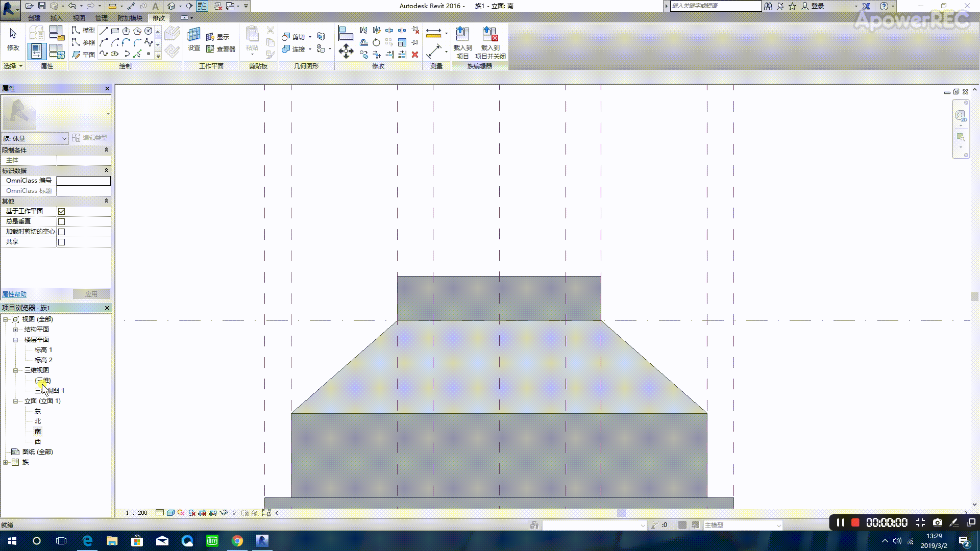The height and width of the screenshot is (551, 980).
Task: Enable the 总是垂直 checkbox
Action: 62,221
